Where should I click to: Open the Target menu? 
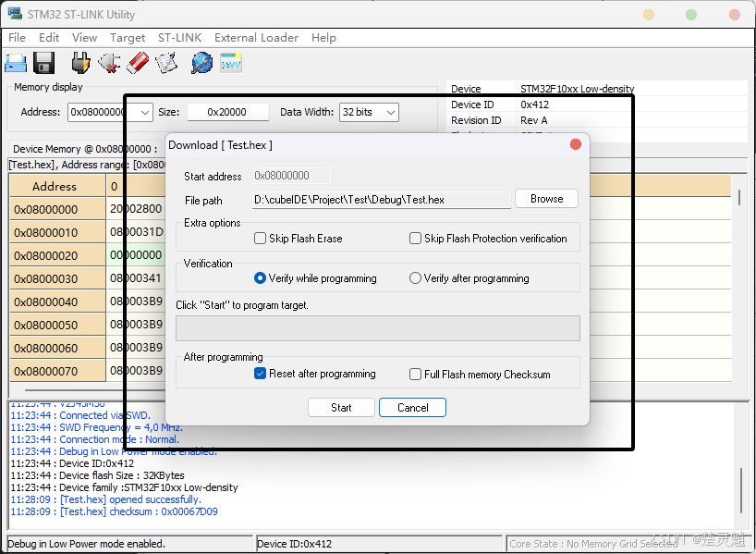pyautogui.click(x=128, y=38)
